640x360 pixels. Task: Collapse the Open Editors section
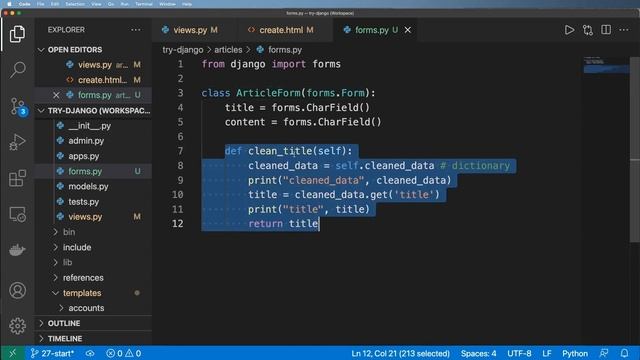[x=93, y=49]
